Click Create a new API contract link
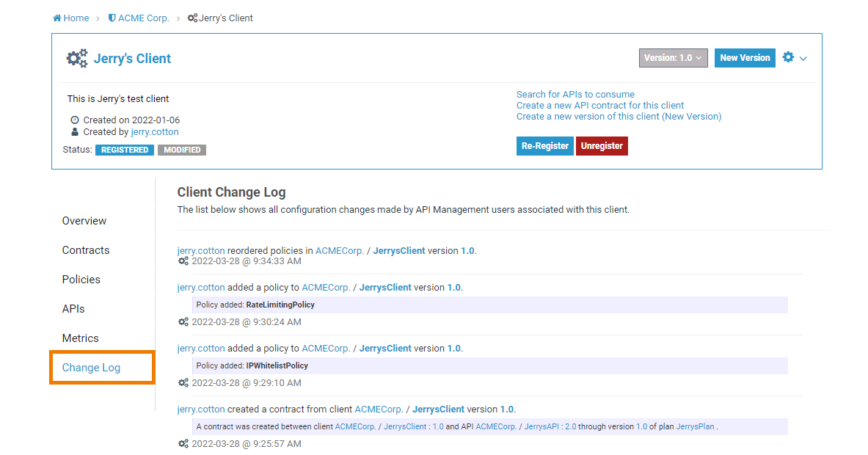 tap(600, 106)
